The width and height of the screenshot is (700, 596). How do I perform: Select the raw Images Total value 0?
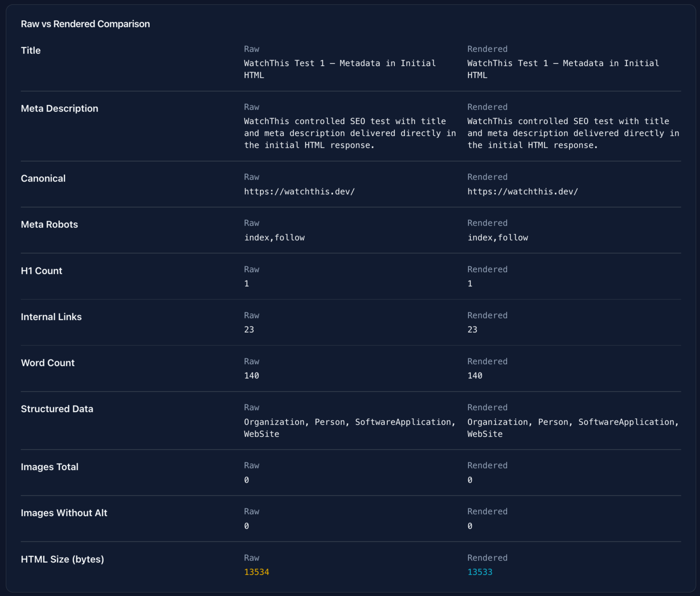[x=247, y=480]
